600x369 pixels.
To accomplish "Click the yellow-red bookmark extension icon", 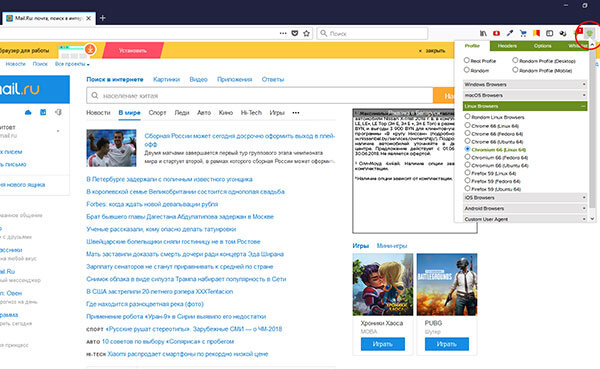I will 536,33.
